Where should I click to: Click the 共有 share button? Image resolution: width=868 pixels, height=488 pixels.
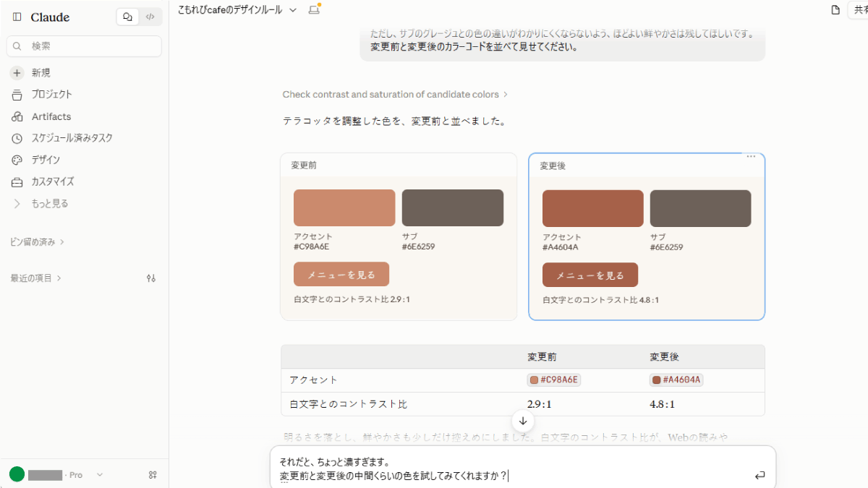point(858,10)
